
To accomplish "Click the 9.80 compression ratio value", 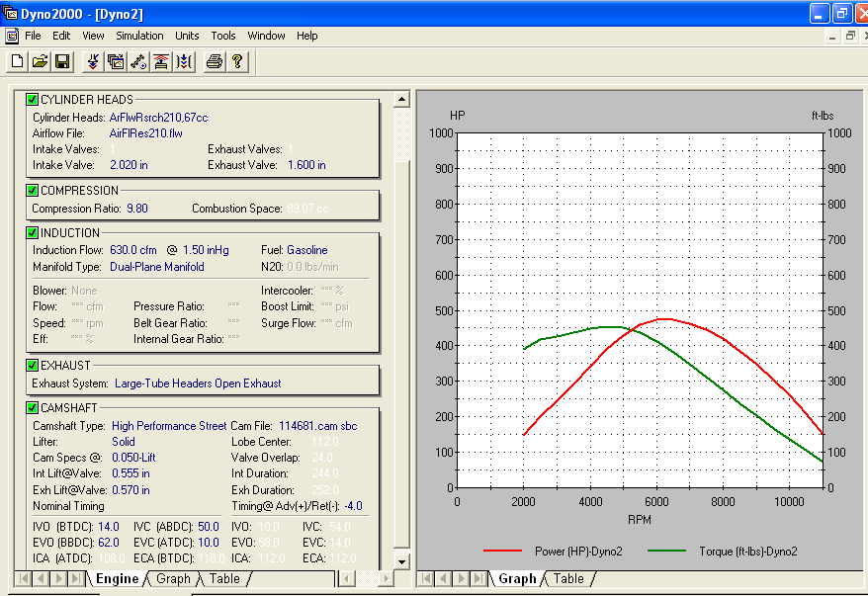I will click(136, 210).
